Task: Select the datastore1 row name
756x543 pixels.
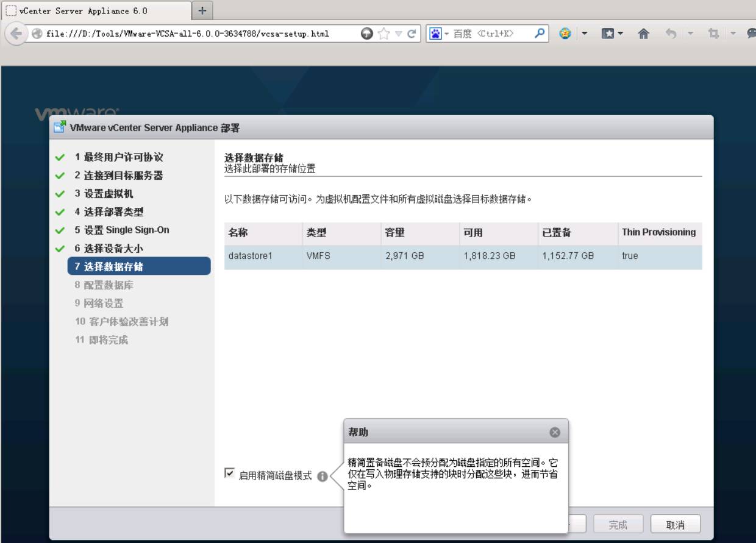Action: (x=250, y=256)
